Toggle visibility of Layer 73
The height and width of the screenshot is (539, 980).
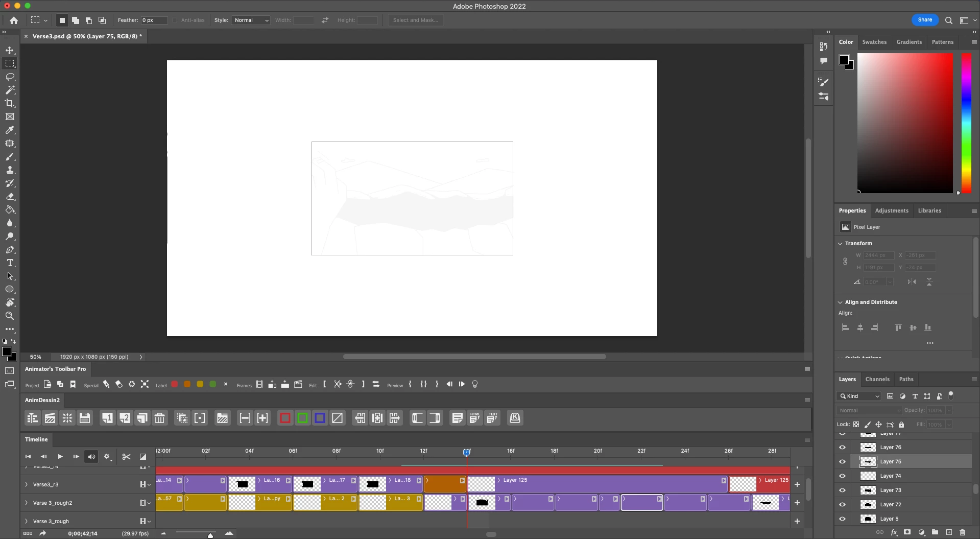click(842, 490)
